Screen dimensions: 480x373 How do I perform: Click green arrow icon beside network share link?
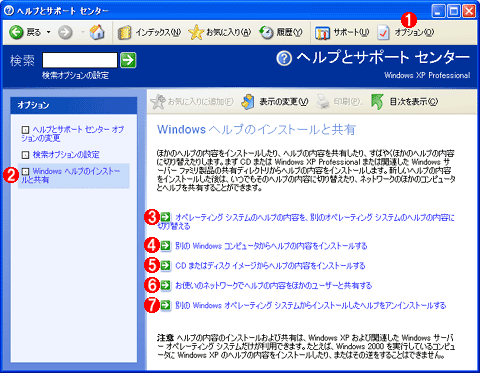[165, 285]
